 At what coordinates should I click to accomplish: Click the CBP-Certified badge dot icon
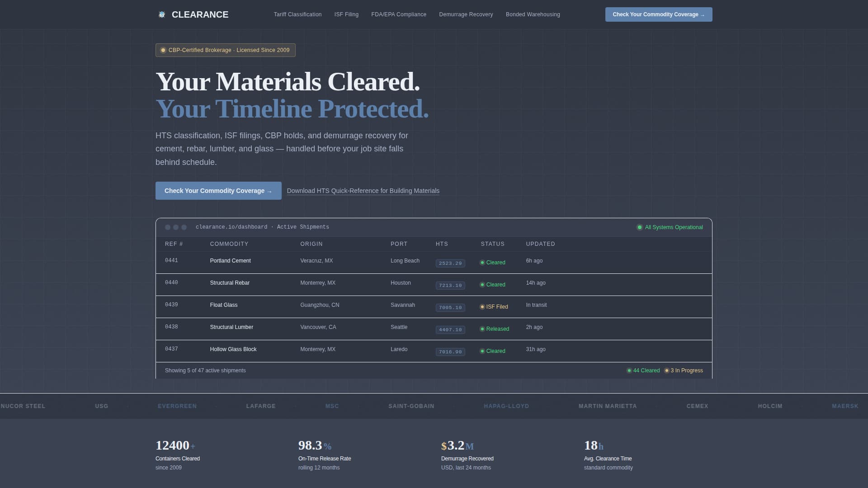pyautogui.click(x=163, y=50)
